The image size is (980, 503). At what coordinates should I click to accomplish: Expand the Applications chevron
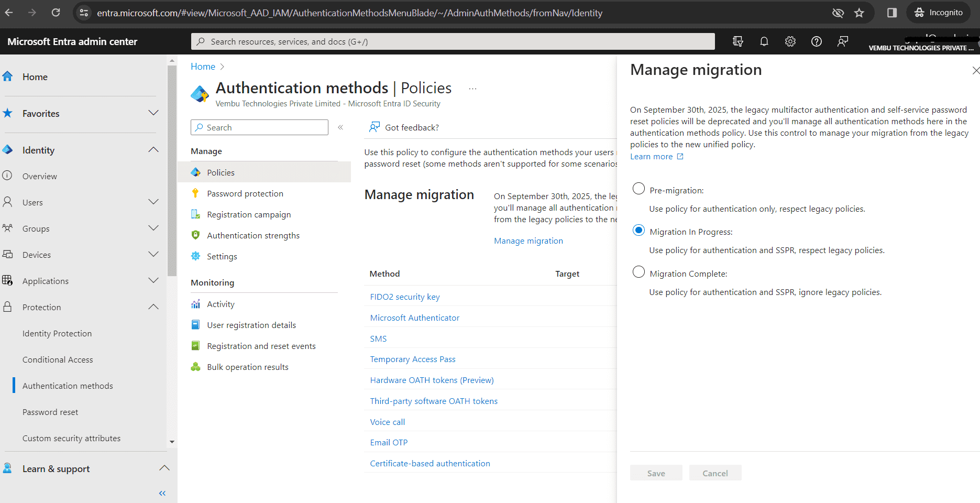[x=153, y=281]
